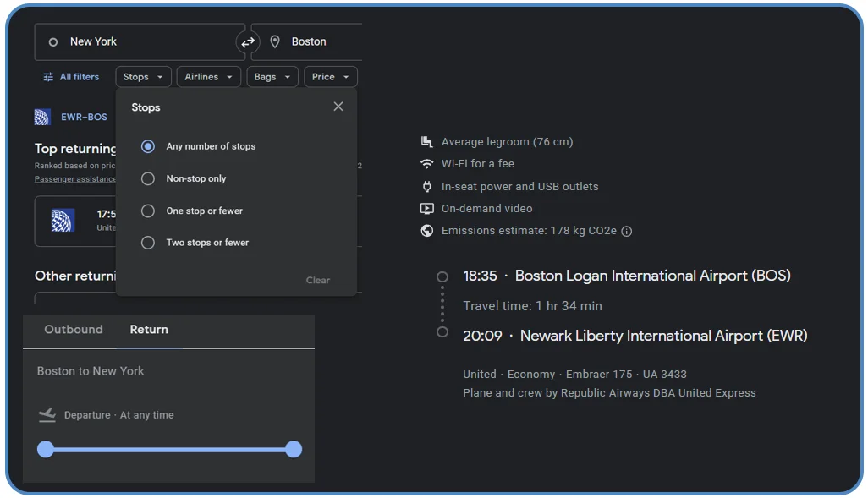Click the on-demand video screen icon

click(x=426, y=208)
